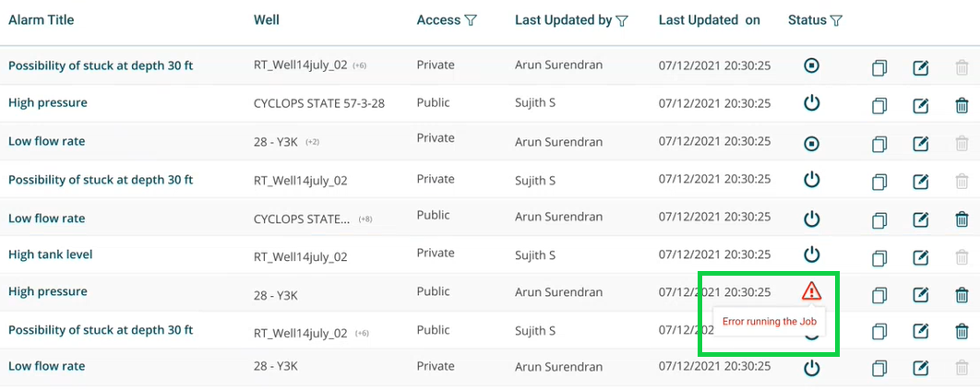Viewport: 980px width, 390px height.
Task: Delete the Low flow rate alarm with +8 wells
Action: coord(962,219)
